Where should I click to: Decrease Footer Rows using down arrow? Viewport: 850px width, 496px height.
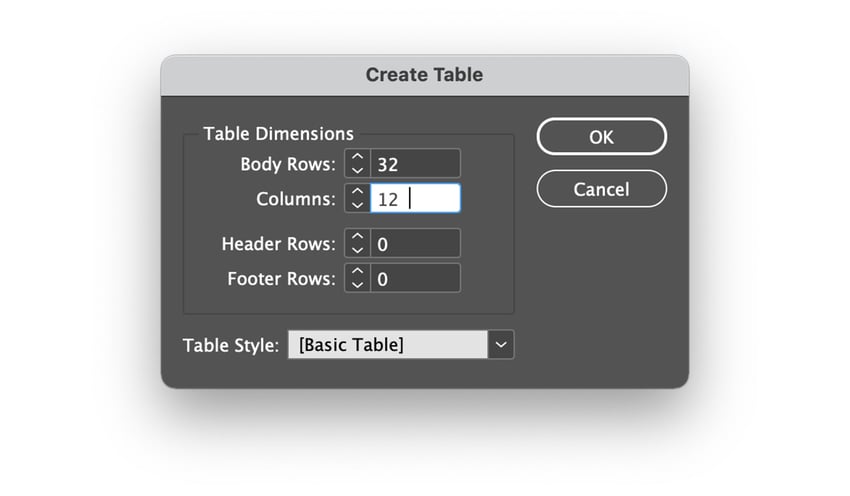click(x=357, y=284)
